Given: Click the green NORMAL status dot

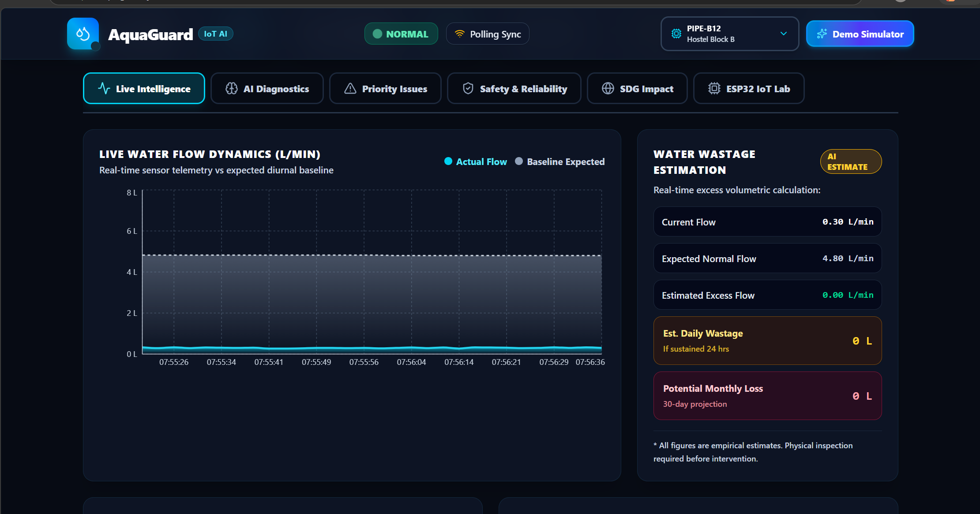Looking at the screenshot, I should point(377,34).
